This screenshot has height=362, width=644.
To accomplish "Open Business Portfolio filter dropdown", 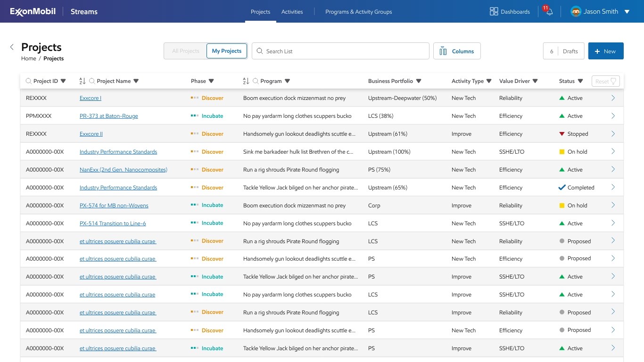I will (x=418, y=81).
